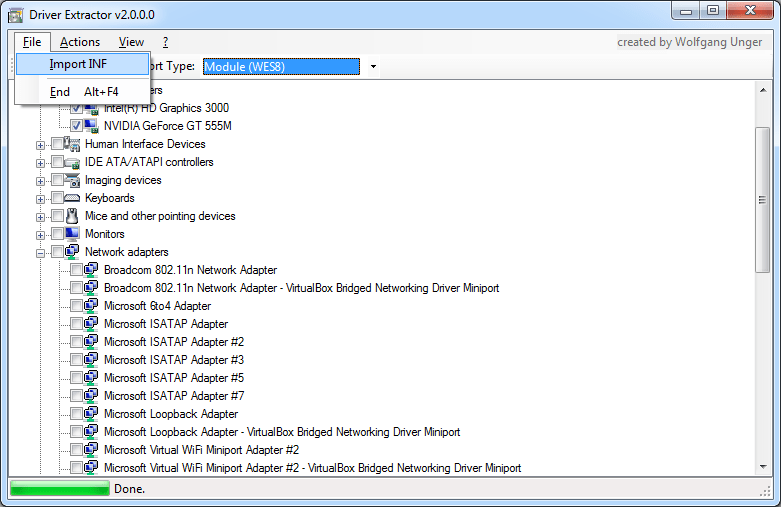Click the scroll up arrow

coord(763,90)
